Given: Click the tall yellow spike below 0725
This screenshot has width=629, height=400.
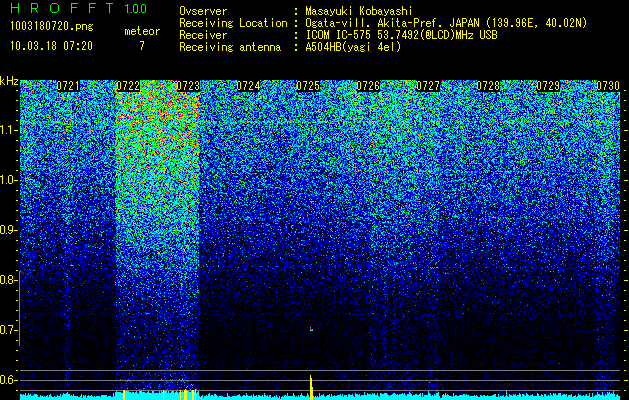Looking at the screenshot, I should pos(311,387).
